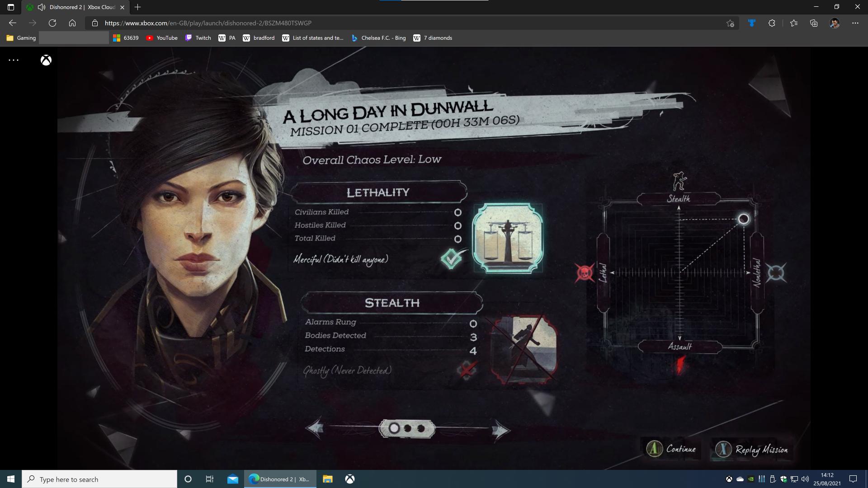Click the Merciful green checkmark

point(453,258)
